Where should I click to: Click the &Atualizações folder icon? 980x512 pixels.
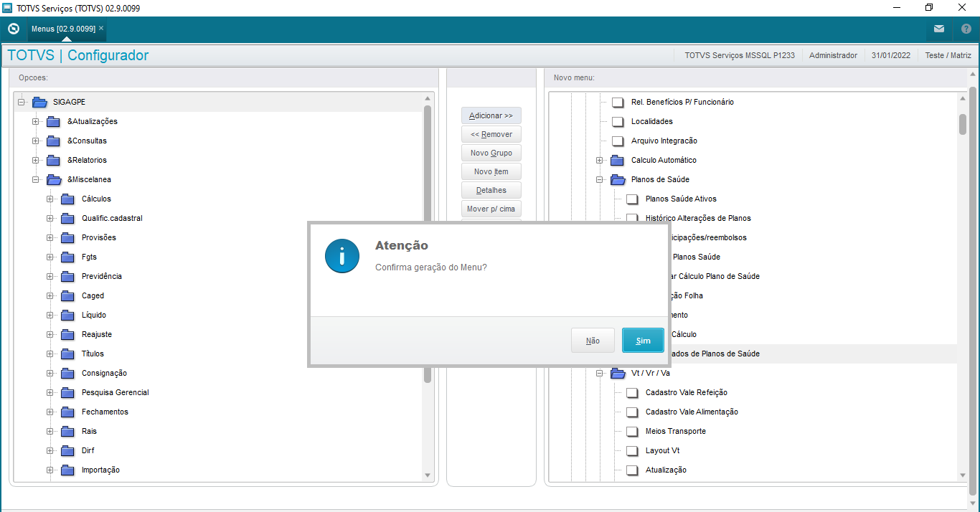[54, 121]
